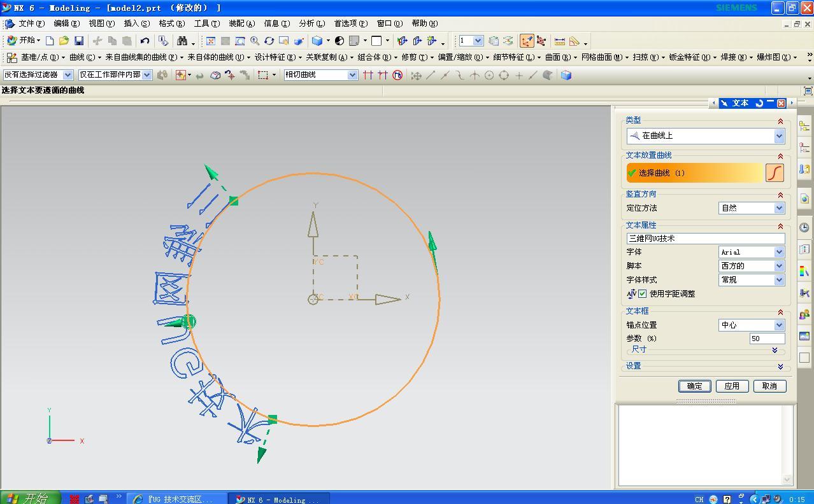Image resolution: width=814 pixels, height=504 pixels.
Task: Expand the 设置 section
Action: pos(780,367)
